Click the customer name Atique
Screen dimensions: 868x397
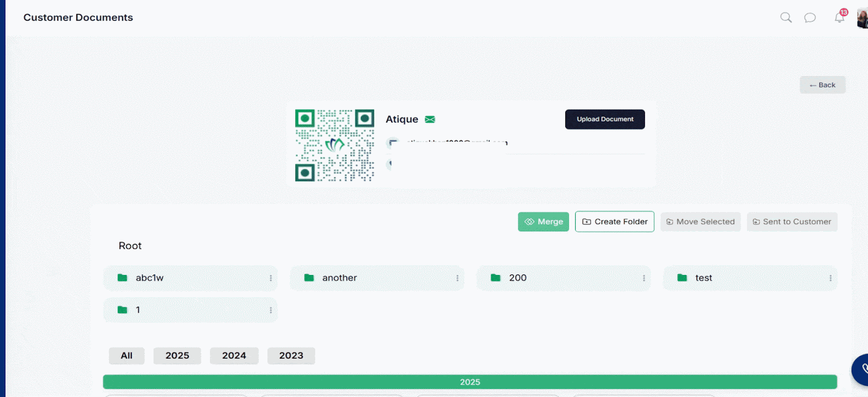402,119
